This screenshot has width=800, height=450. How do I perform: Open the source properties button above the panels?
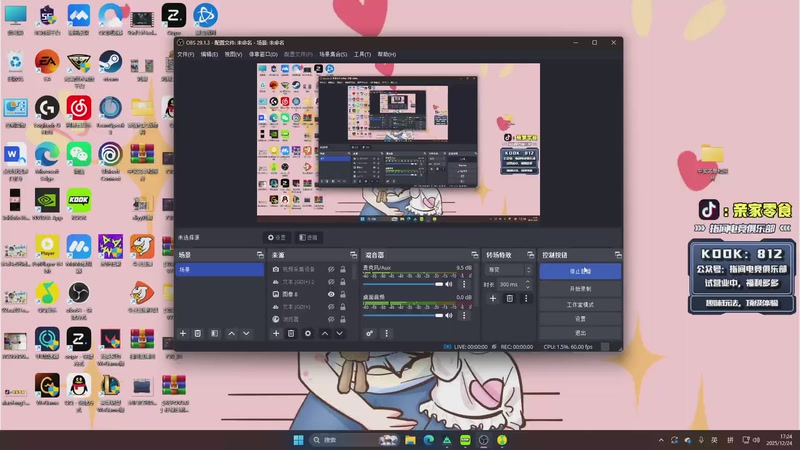click(x=277, y=237)
